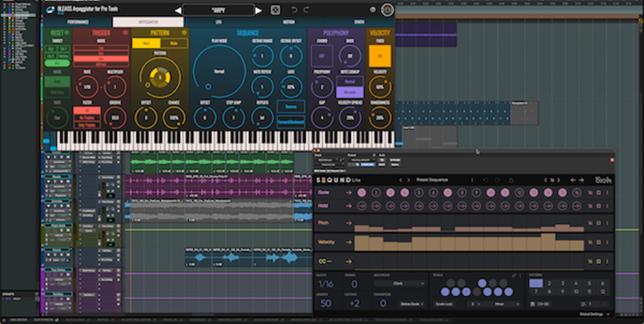This screenshot has height=324, width=644.
Task: Toggle RESET section power button
Action: click(67, 32)
